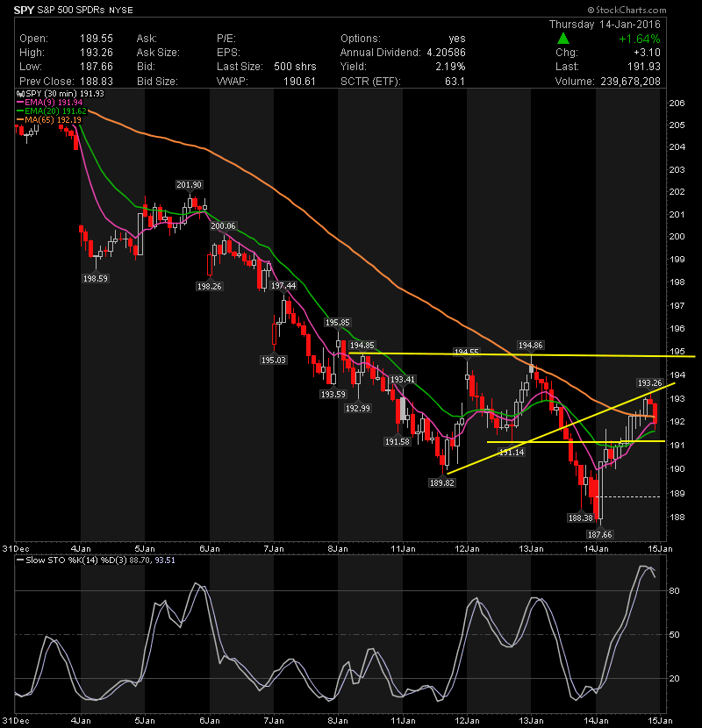The image size is (702, 728).
Task: Click the 201.90 peak price label
Action: [x=189, y=184]
